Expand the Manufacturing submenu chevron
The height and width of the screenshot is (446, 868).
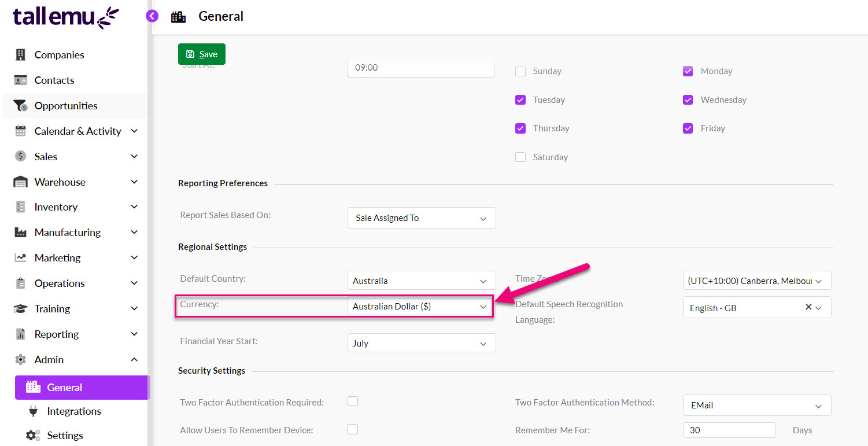134,233
